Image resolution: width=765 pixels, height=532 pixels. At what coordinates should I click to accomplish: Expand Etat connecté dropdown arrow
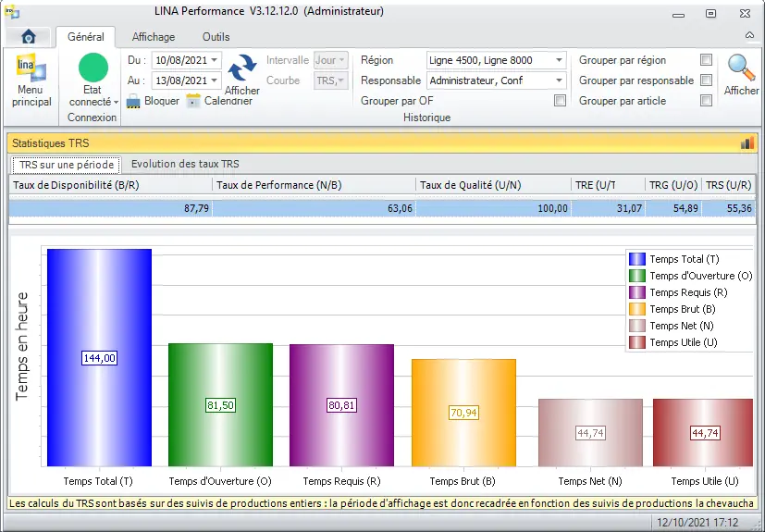(117, 103)
